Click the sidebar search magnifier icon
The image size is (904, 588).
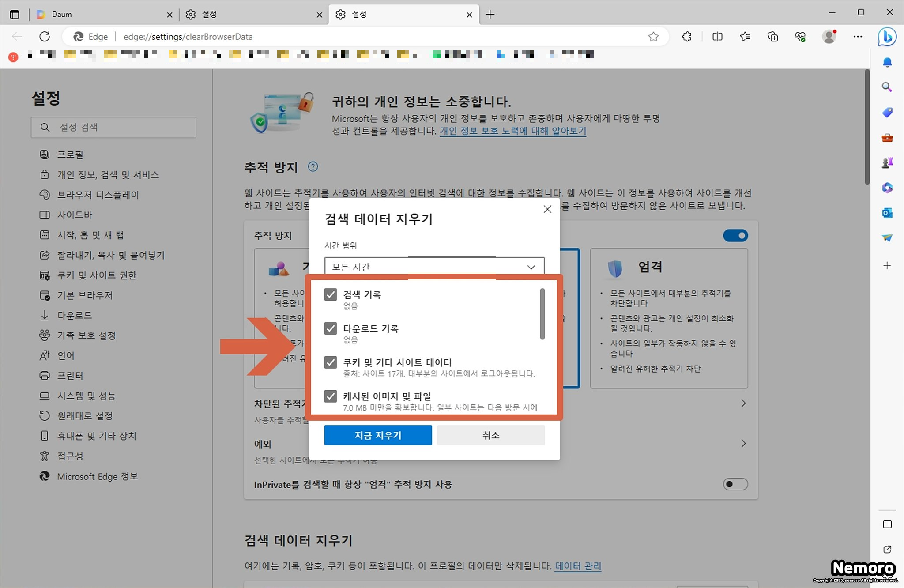pyautogui.click(x=887, y=87)
